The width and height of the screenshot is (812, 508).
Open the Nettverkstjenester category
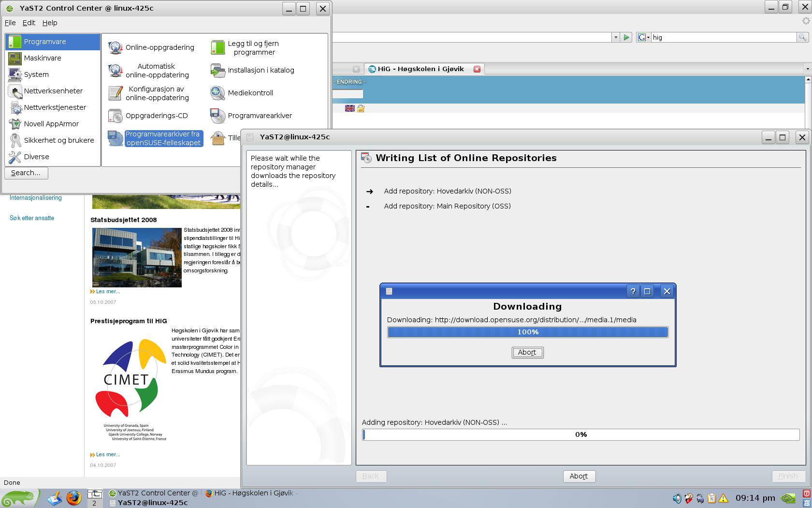tap(53, 107)
